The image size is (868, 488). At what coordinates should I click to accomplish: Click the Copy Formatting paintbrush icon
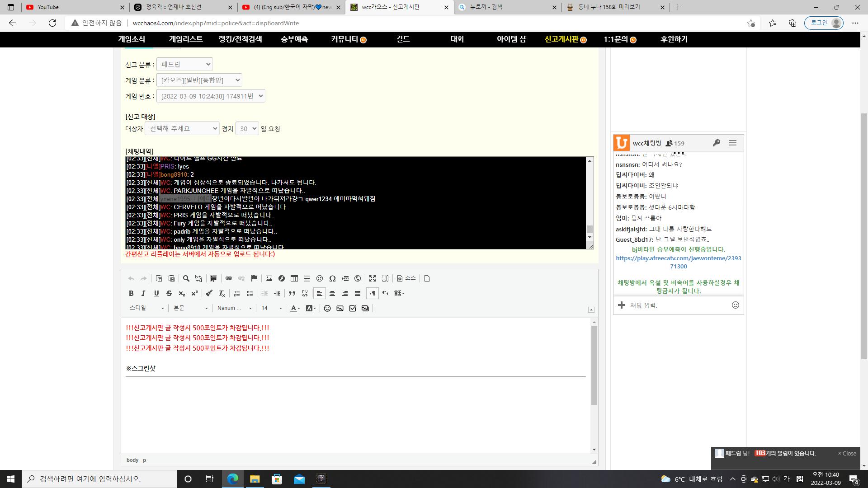pos(209,293)
